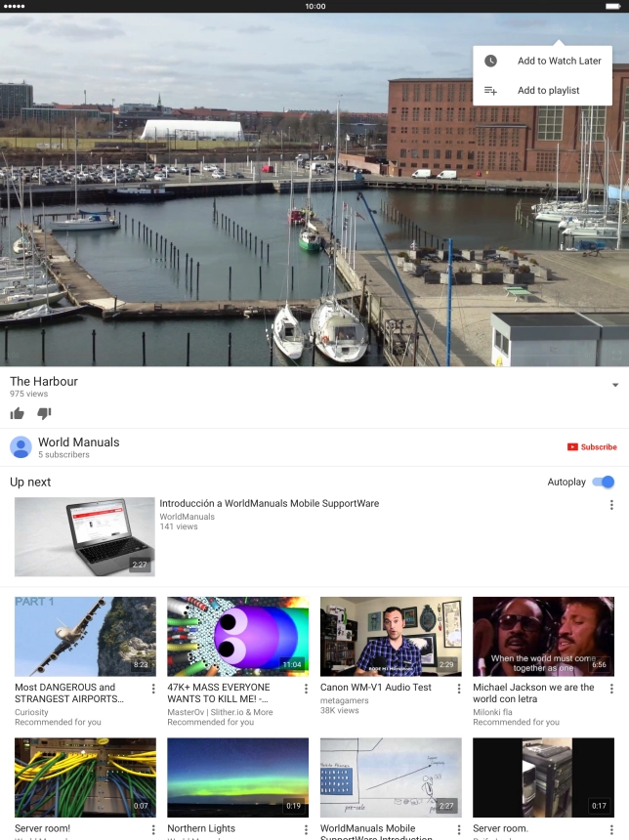This screenshot has height=840, width=629.
Task: Open the Northern Lights video title
Action: click(x=201, y=828)
